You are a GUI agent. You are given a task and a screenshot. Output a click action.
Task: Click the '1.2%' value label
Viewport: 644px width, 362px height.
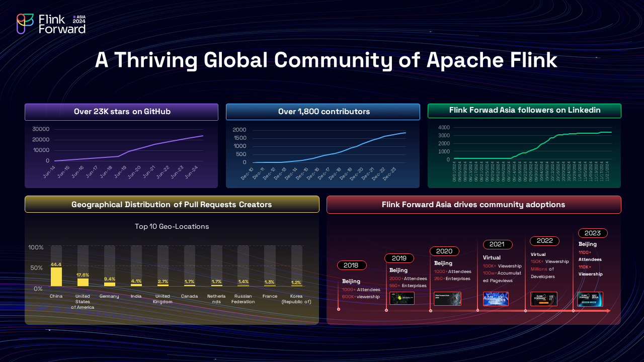(x=296, y=282)
